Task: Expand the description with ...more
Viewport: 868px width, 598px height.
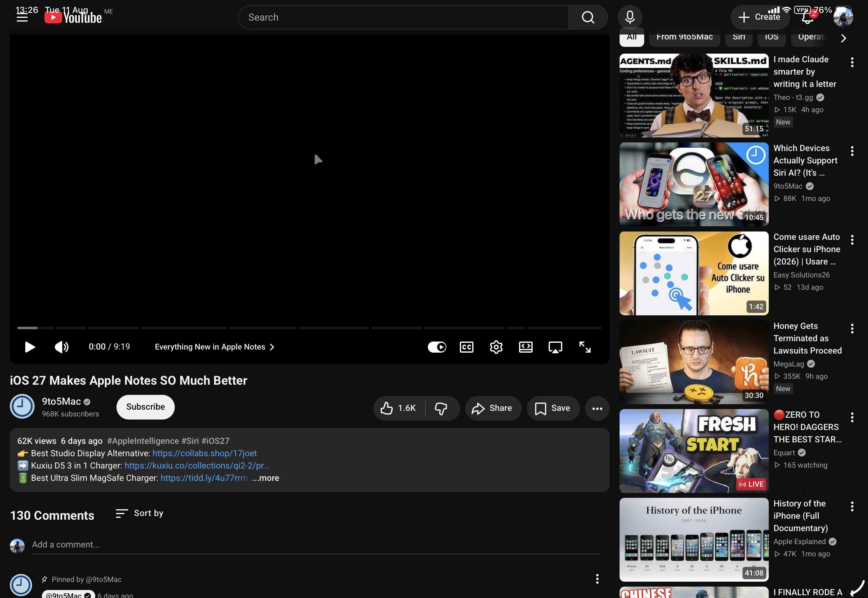Action: click(266, 478)
